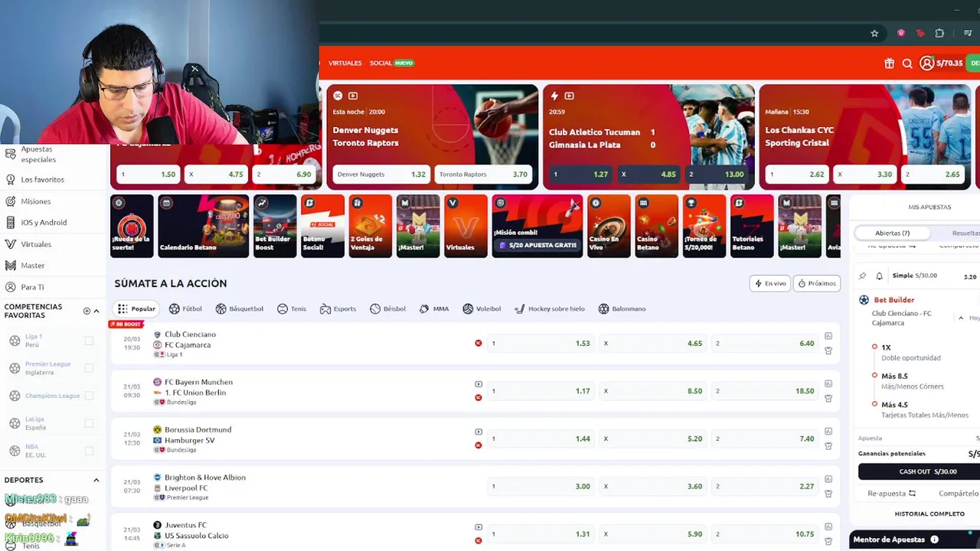
Task: Select the Tenis tab
Action: [292, 309]
